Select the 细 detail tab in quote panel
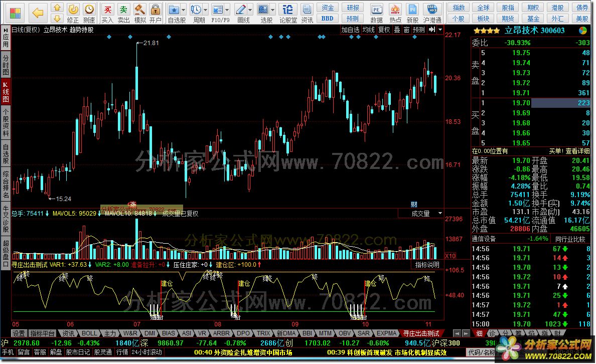596x364 pixels. (479, 333)
